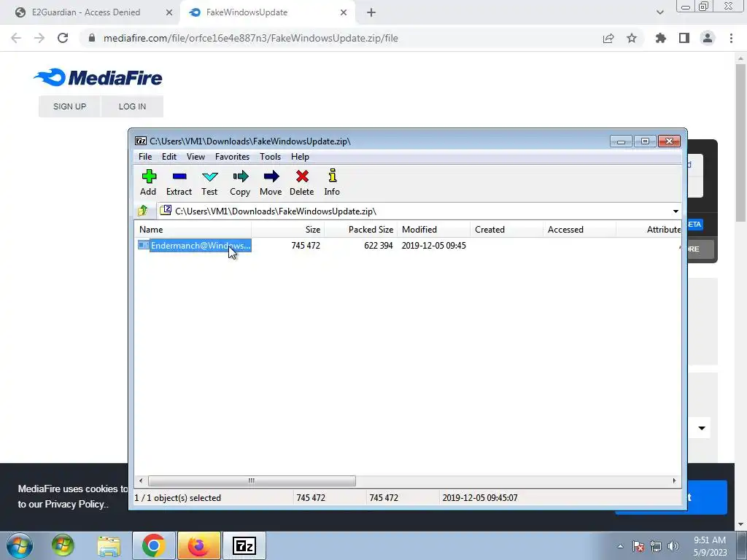This screenshot has width=747, height=560.
Task: Open the Windows Start menu
Action: tap(20, 545)
